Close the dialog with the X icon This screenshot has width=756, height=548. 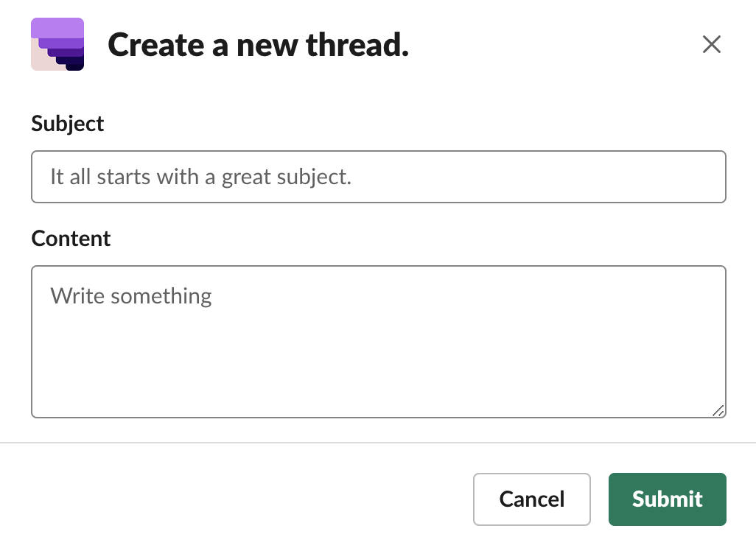[711, 45]
